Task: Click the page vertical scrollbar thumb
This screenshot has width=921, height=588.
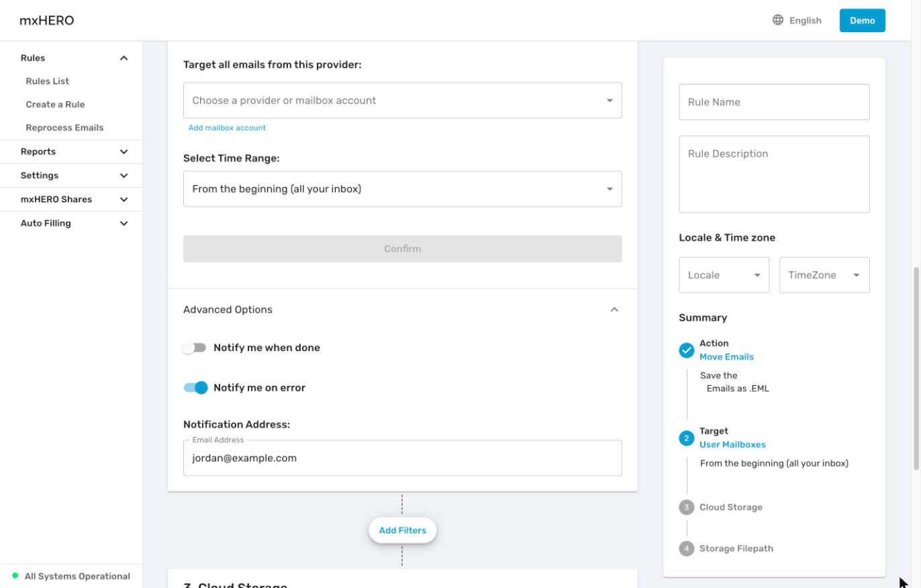Action: click(916, 369)
